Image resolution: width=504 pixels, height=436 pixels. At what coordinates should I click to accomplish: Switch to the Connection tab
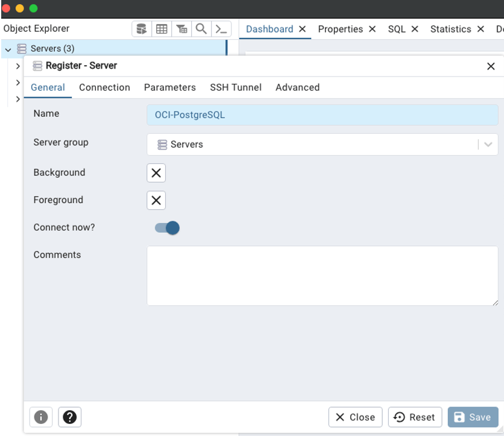click(x=104, y=87)
